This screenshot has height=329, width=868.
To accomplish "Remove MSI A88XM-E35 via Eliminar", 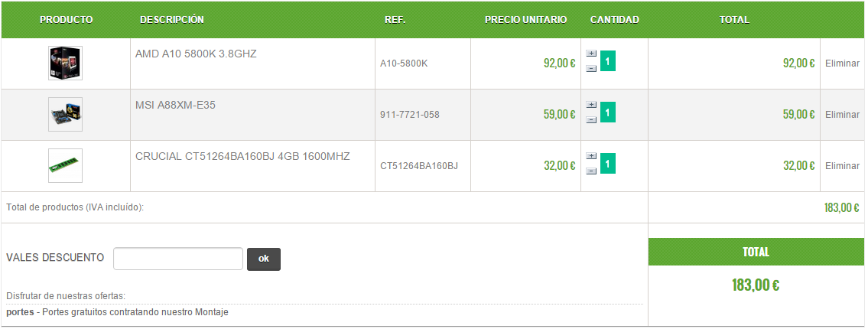I will (x=842, y=115).
